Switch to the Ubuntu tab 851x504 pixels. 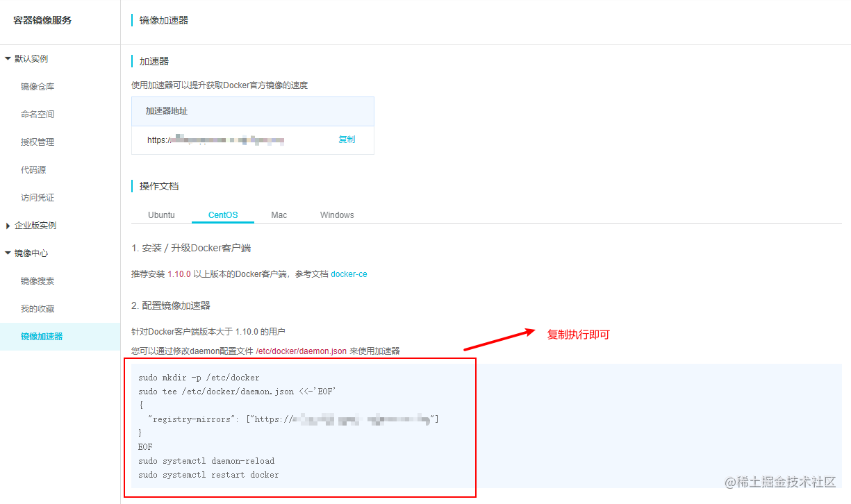tap(161, 215)
